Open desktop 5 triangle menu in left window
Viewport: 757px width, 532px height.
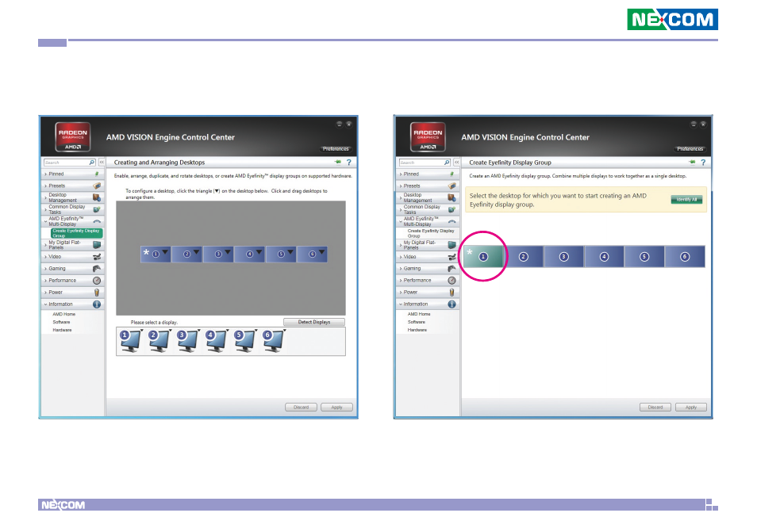[290, 252]
